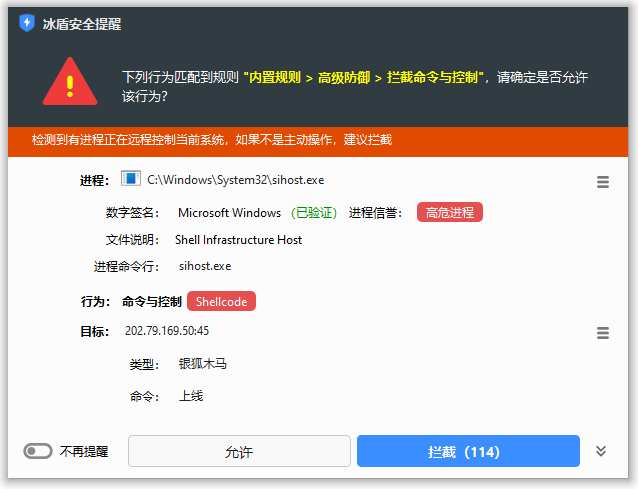The width and height of the screenshot is (638, 489).
Task: Toggle the 不再提醒 switch
Action: pos(38,452)
